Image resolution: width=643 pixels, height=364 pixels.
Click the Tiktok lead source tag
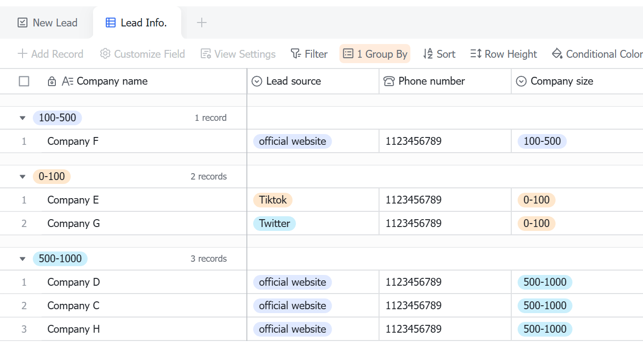[x=273, y=200]
